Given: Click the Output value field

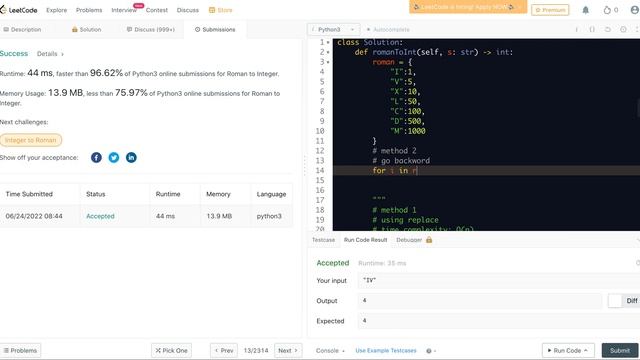Looking at the screenshot, I should coord(480,301).
